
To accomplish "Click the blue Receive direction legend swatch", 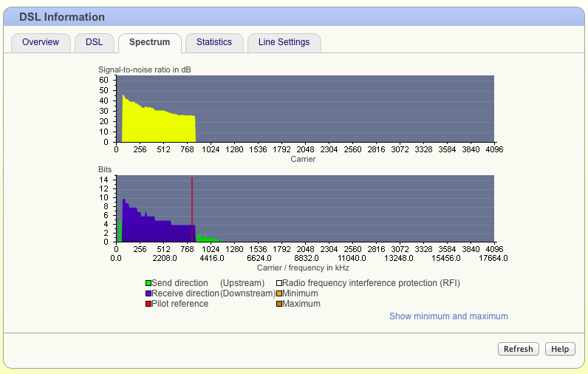I will click(148, 293).
